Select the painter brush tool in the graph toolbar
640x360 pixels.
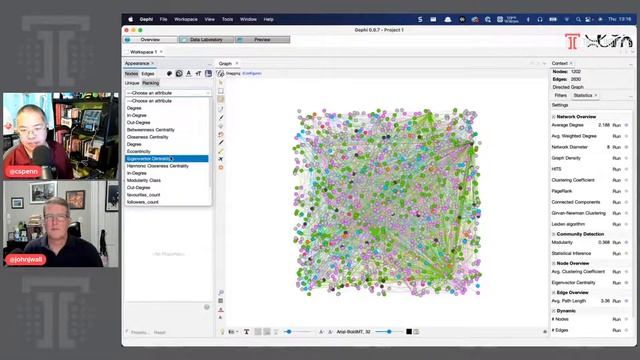click(221, 117)
